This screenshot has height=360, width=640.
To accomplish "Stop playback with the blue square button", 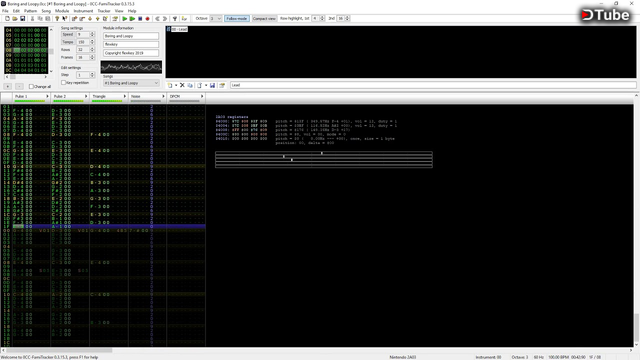I will pyautogui.click(x=140, y=19).
